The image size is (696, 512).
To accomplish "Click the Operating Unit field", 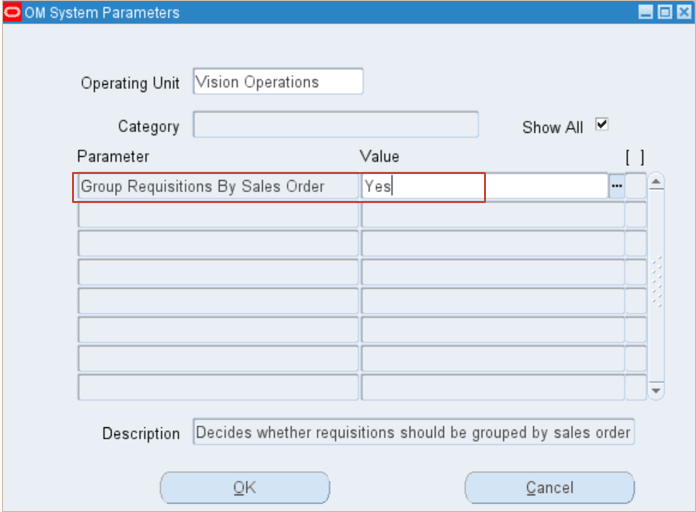I will [278, 81].
